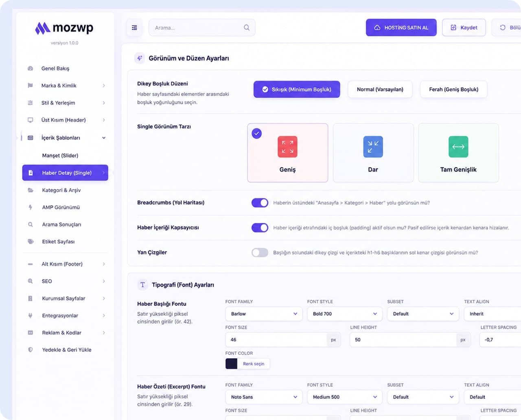Click the Yedekle & Geri Yükle shield icon
This screenshot has width=521, height=420.
point(31,350)
